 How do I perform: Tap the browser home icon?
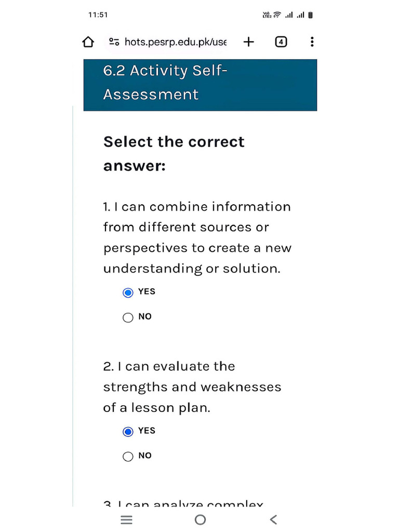pyautogui.click(x=88, y=42)
